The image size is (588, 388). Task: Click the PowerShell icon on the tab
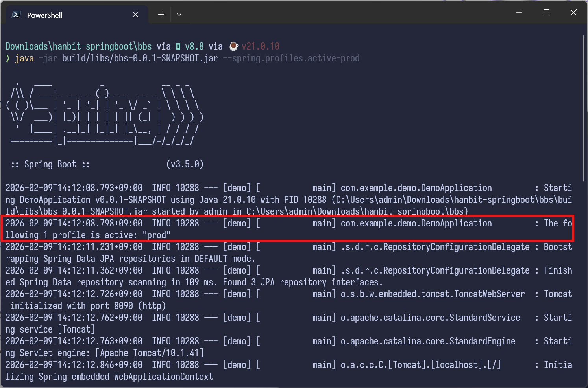tap(16, 15)
